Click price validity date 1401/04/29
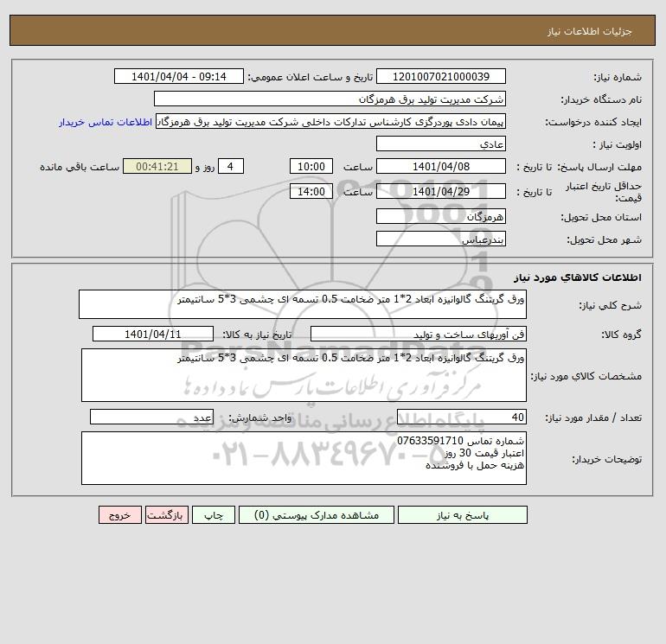666x644 pixels. pos(441,191)
